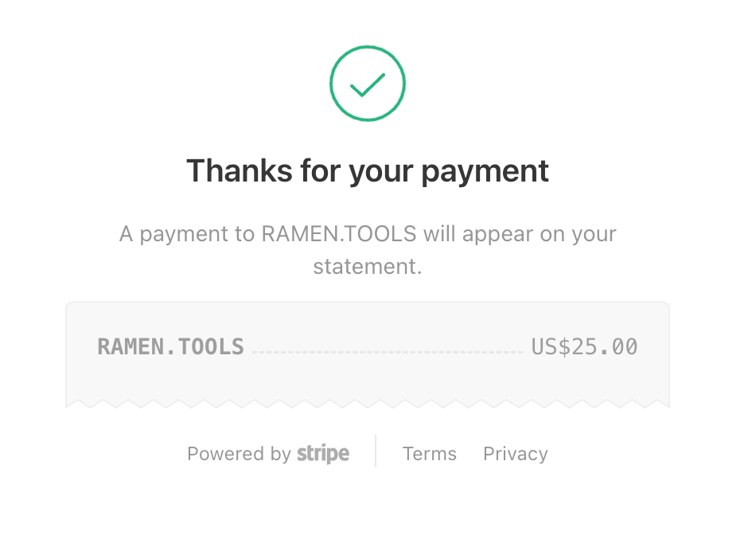Click blank white area below the footer
The height and width of the screenshot is (543, 756).
[x=368, y=510]
